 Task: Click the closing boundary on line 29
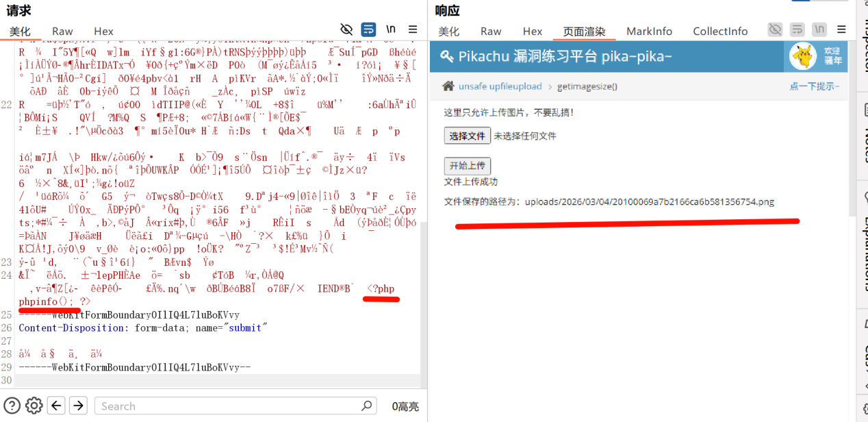click(x=135, y=367)
